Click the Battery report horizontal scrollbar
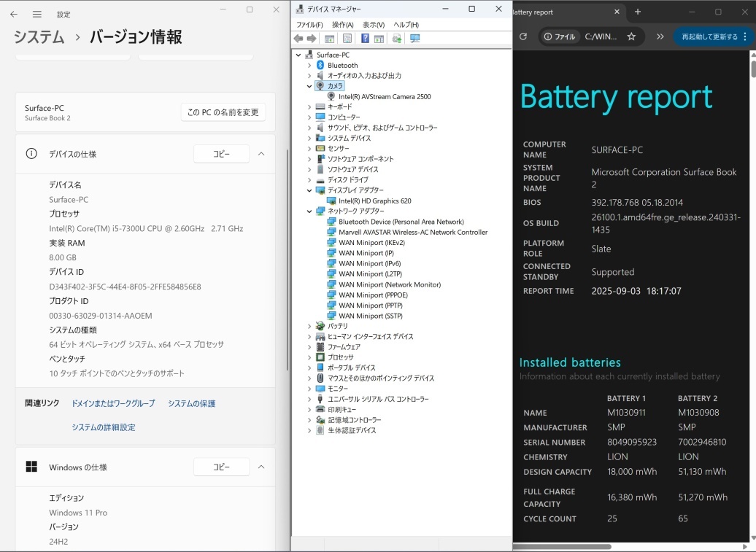The width and height of the screenshot is (756, 552). [x=562, y=547]
